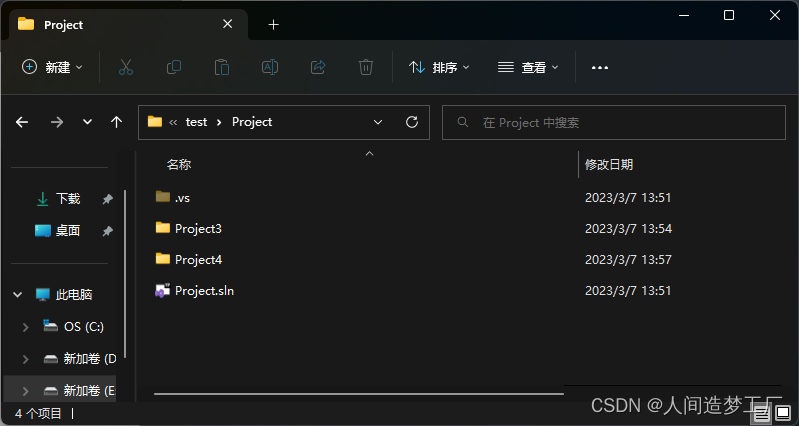Click the Copy icon in toolbar
Viewport: 799px width, 426px height.
coord(174,67)
